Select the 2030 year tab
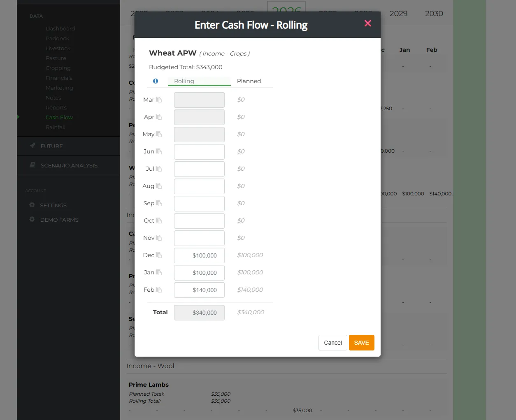Viewport: 516px width, 420px height. [x=434, y=14]
